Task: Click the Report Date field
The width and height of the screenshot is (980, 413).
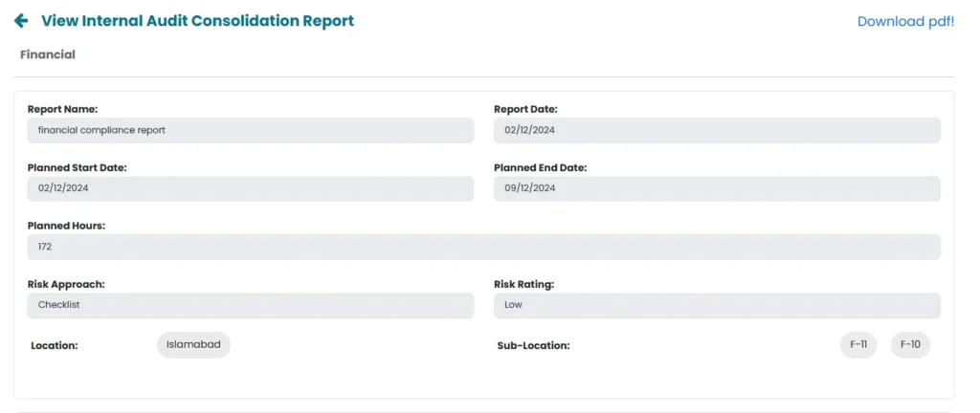Action: 717,130
